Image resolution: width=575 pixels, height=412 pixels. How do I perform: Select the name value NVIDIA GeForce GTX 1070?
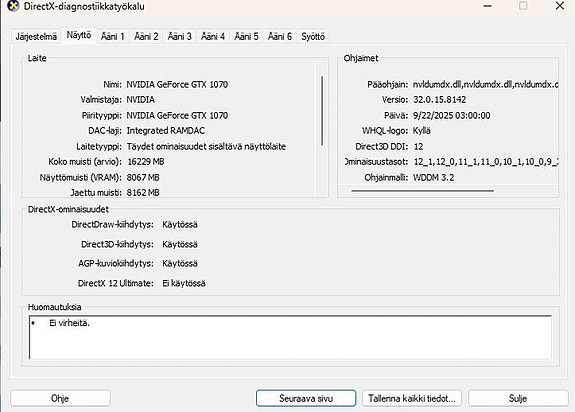coord(177,85)
